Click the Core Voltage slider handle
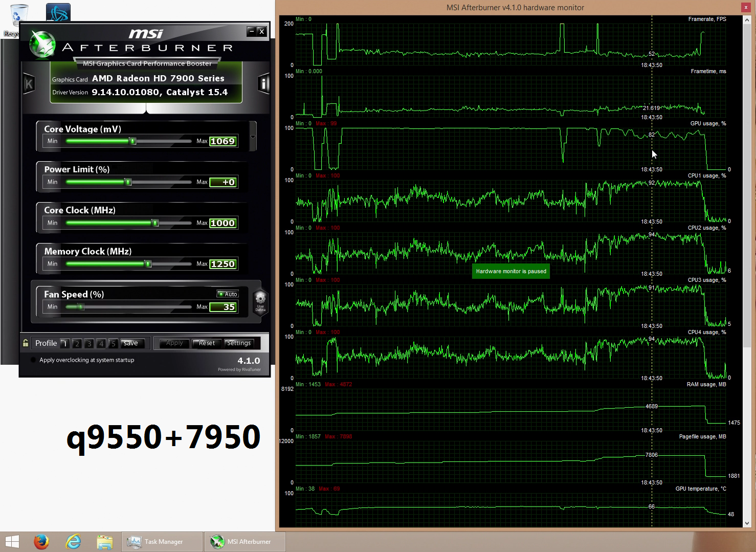Image resolution: width=756 pixels, height=552 pixels. point(133,141)
